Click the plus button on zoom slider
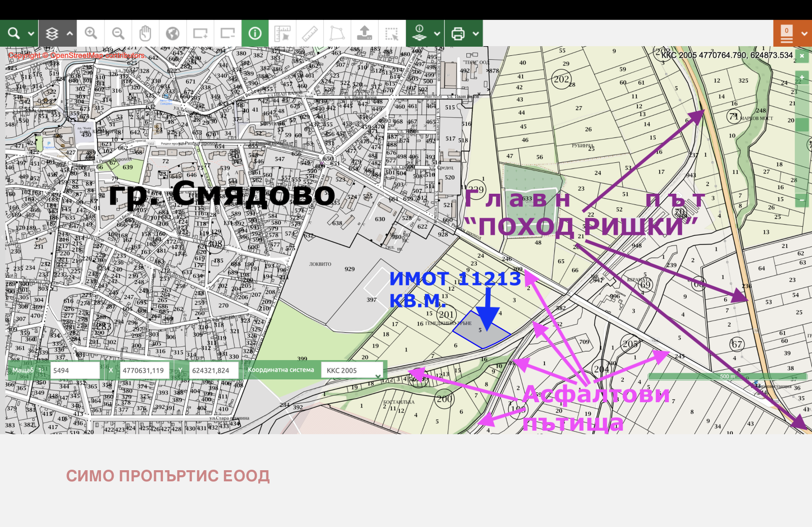Screen dimensions: 812x527 tap(802, 77)
